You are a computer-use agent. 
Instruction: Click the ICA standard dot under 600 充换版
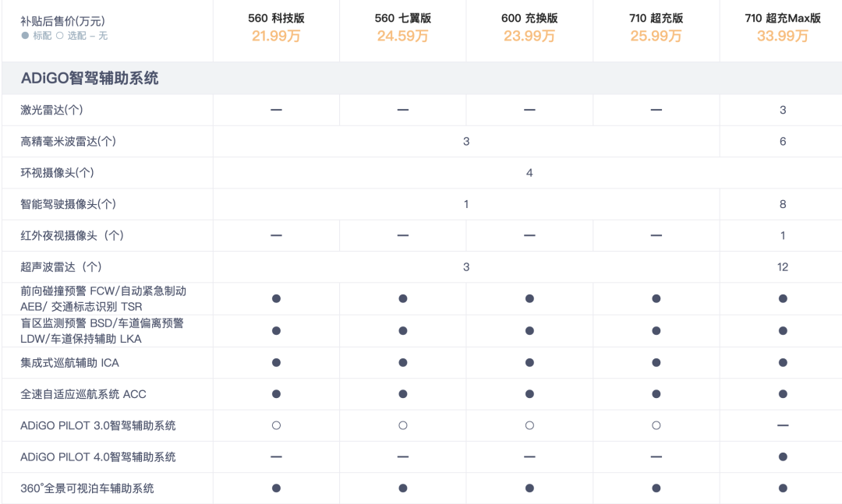click(x=529, y=363)
